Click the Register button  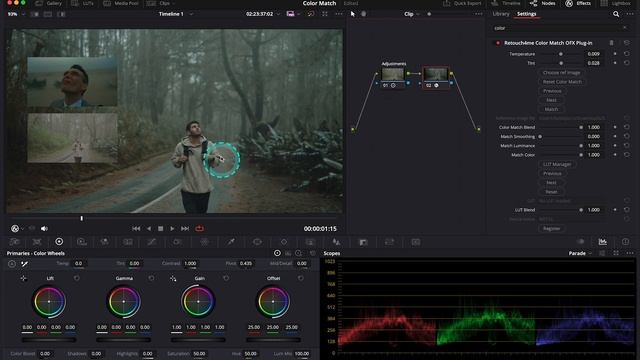[551, 229]
